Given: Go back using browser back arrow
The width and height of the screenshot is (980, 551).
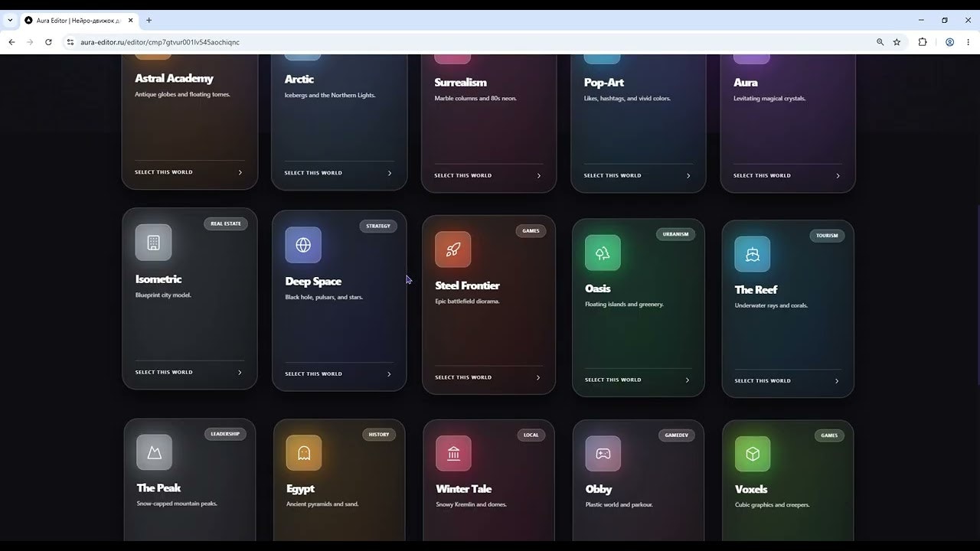Looking at the screenshot, I should tap(11, 42).
